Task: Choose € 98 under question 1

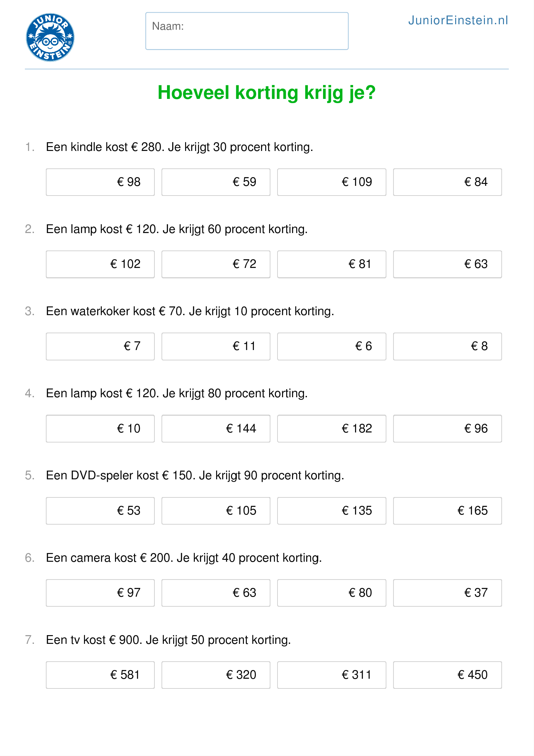Action: [x=100, y=182]
